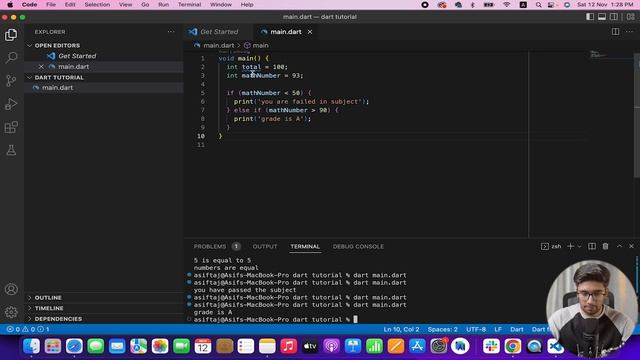Customize layout icon in title bar
This screenshot has width=640, height=360.
[x=631, y=17]
